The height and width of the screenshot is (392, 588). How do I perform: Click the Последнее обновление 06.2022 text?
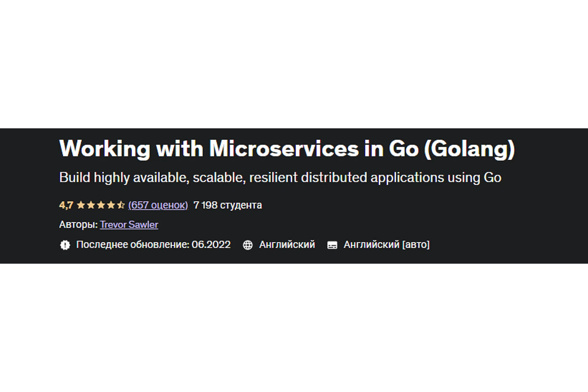click(x=153, y=245)
